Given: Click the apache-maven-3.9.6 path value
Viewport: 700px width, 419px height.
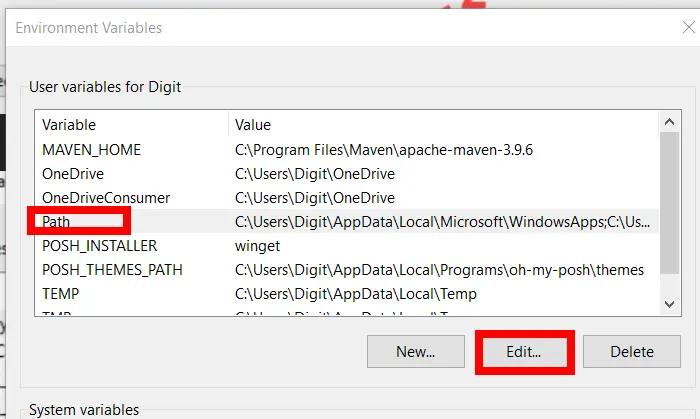Looking at the screenshot, I should (382, 150).
